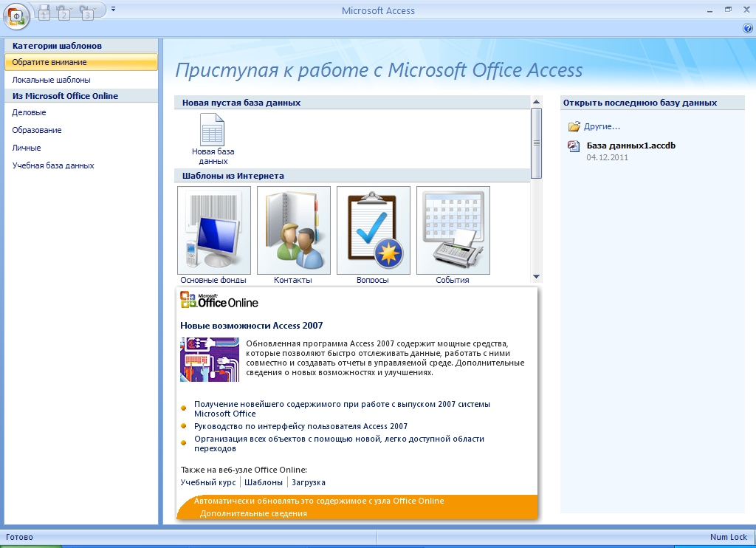Click the Загрузка link
The height and width of the screenshot is (548, 756).
click(x=309, y=482)
